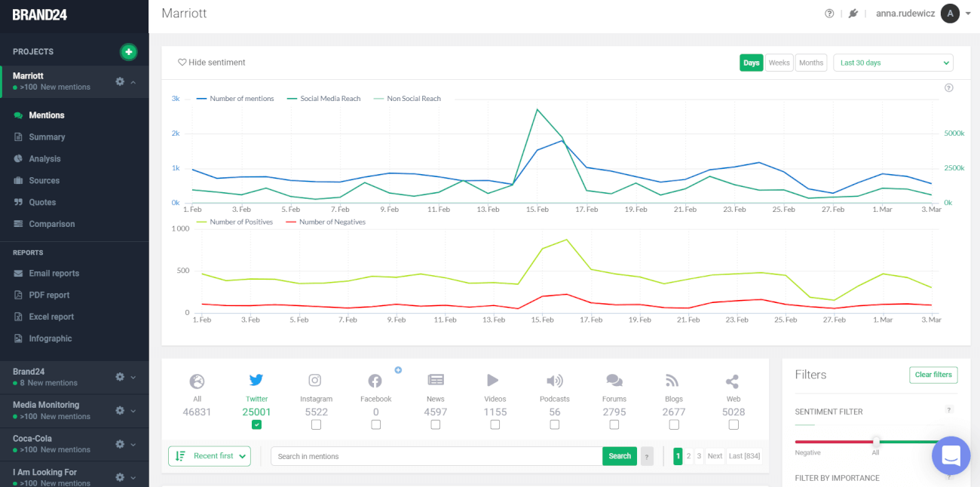
Task: Open Marriott project settings gear
Action: click(120, 81)
